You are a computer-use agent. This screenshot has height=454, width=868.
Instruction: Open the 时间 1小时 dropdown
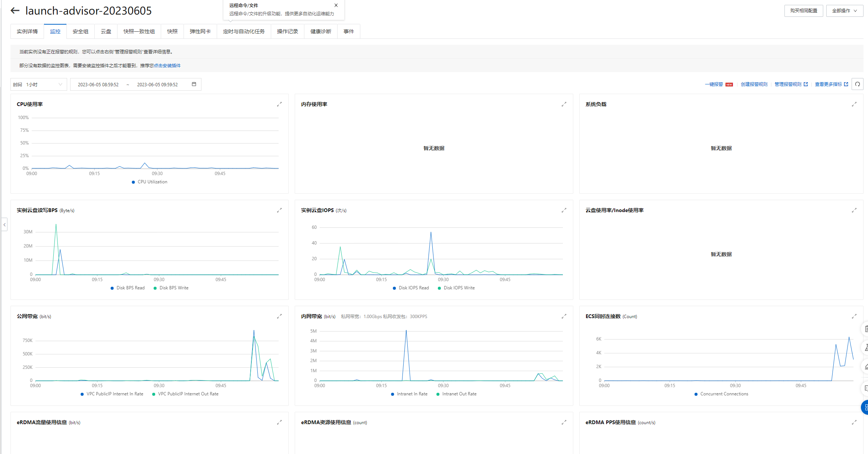[38, 84]
